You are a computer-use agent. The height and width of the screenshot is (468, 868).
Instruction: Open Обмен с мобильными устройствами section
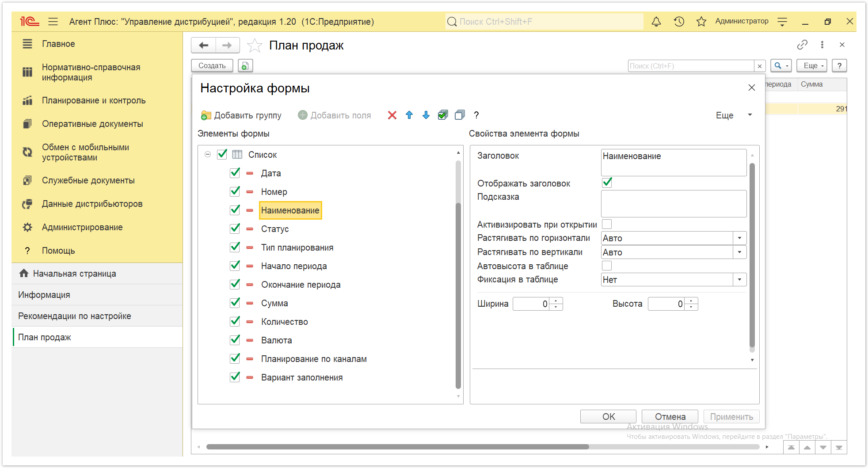point(85,152)
